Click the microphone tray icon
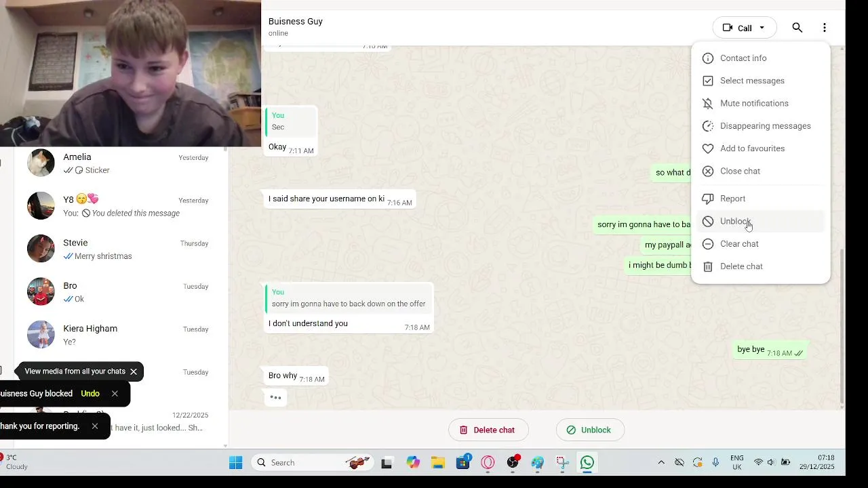The width and height of the screenshot is (868, 488). pyautogui.click(x=715, y=462)
